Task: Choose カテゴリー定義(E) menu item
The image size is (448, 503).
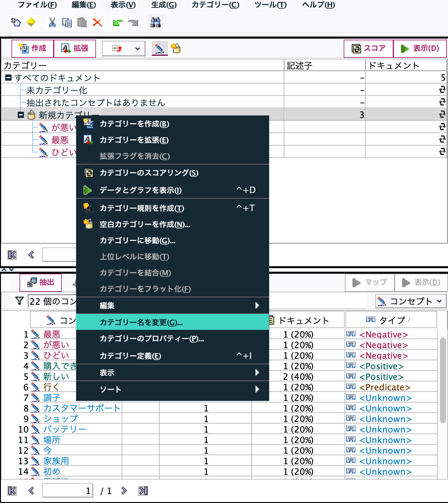Action: (172, 356)
